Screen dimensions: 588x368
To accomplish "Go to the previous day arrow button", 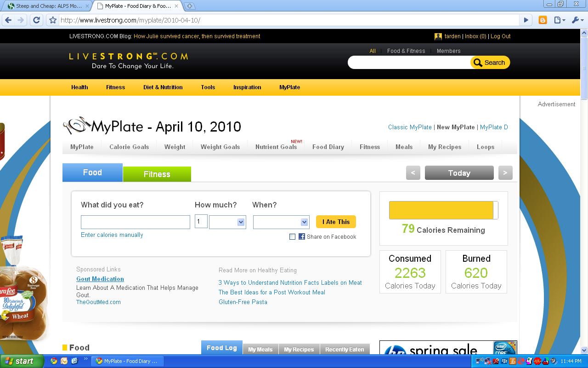I will click(413, 172).
